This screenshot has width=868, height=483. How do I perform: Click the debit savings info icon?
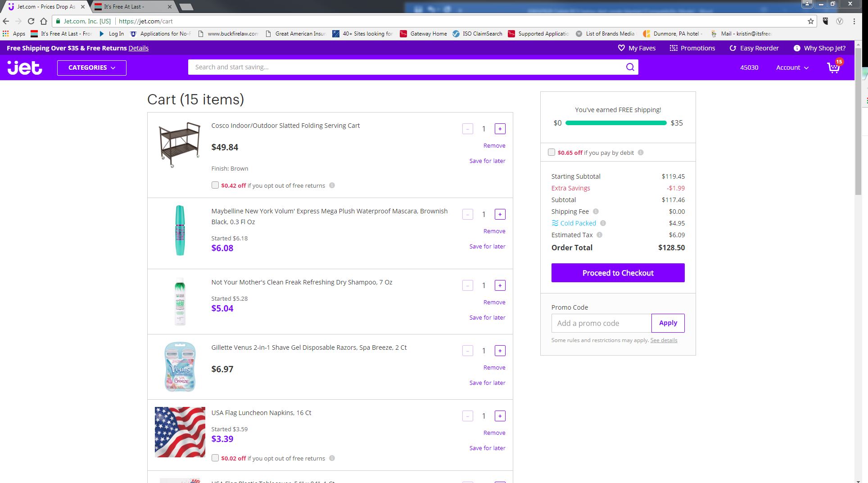pos(641,153)
